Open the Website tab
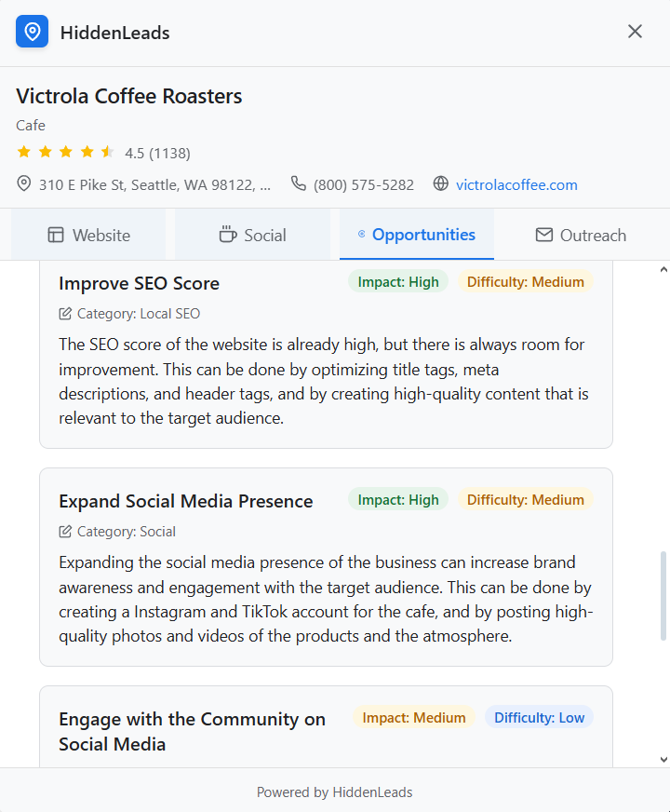 click(x=88, y=235)
